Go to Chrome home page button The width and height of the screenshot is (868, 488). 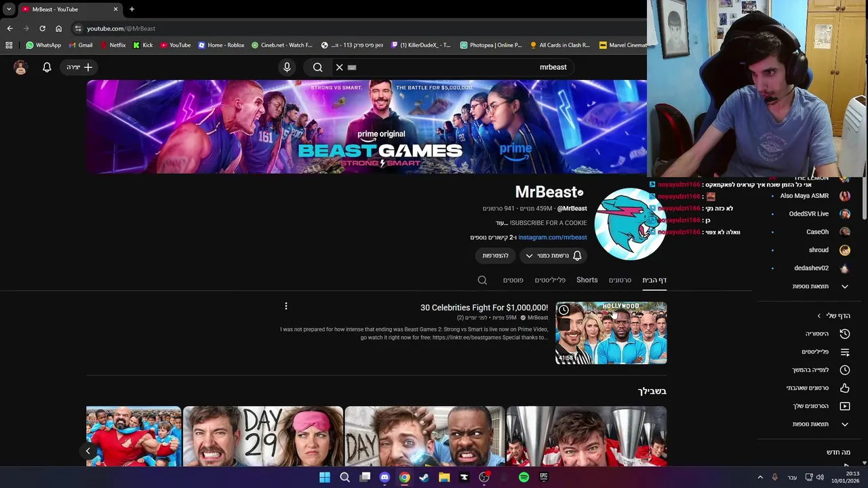tap(58, 28)
